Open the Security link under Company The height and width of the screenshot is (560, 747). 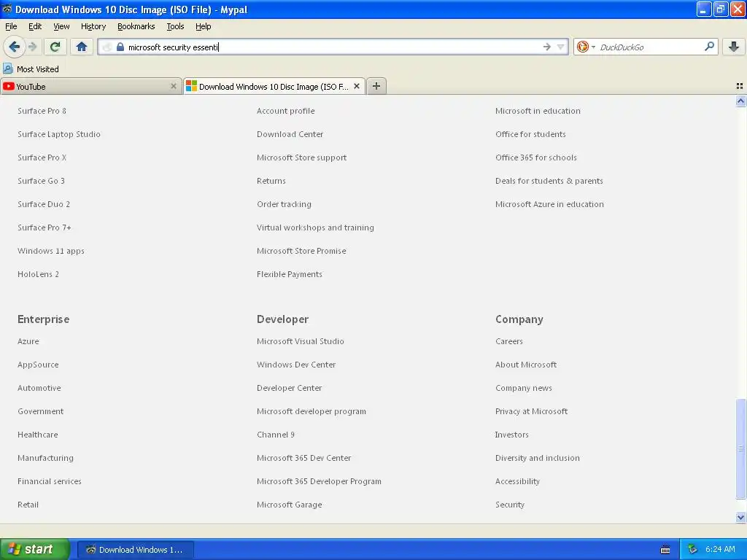(x=510, y=505)
